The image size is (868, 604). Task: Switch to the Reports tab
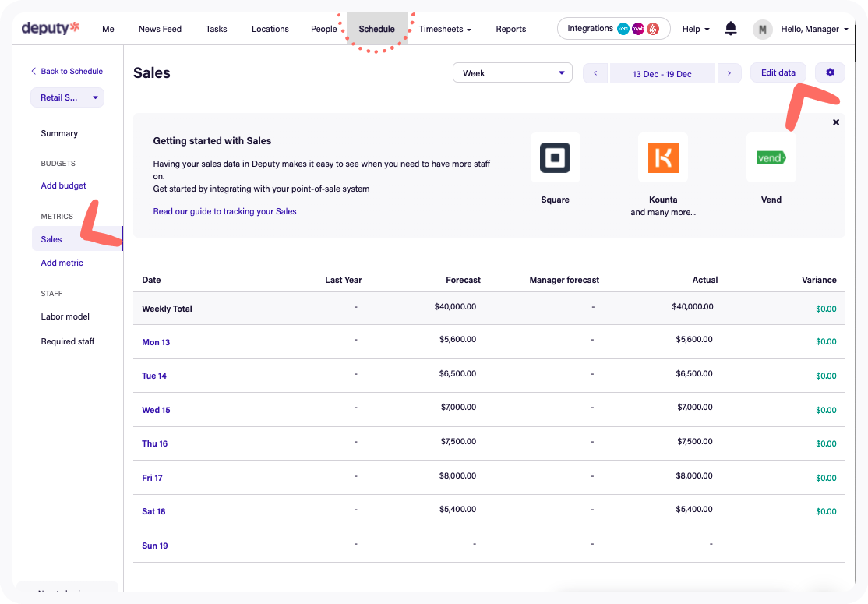pos(510,30)
